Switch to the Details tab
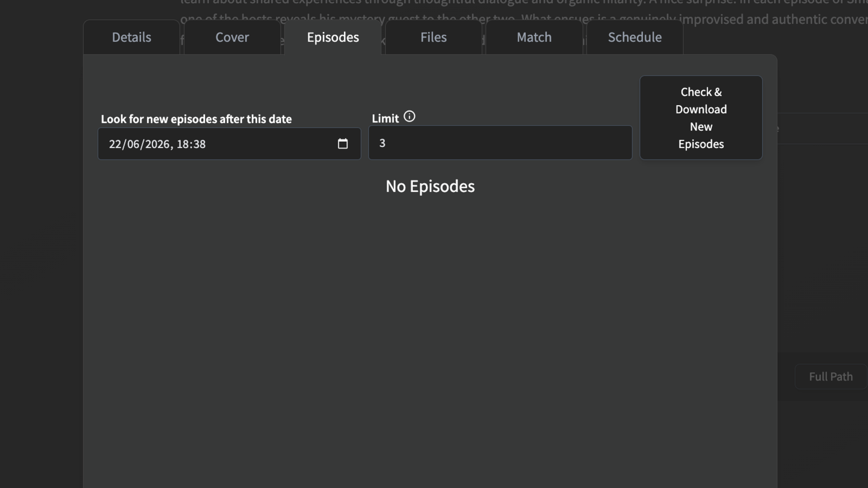Screen dimensions: 868x488 pos(132,37)
